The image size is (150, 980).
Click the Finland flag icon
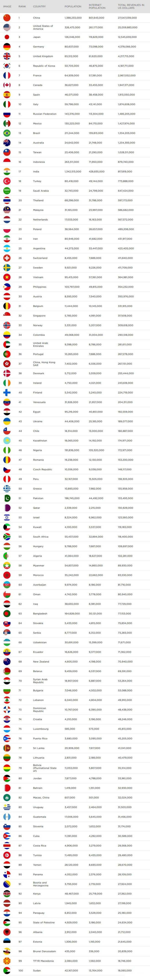pos(7,393)
